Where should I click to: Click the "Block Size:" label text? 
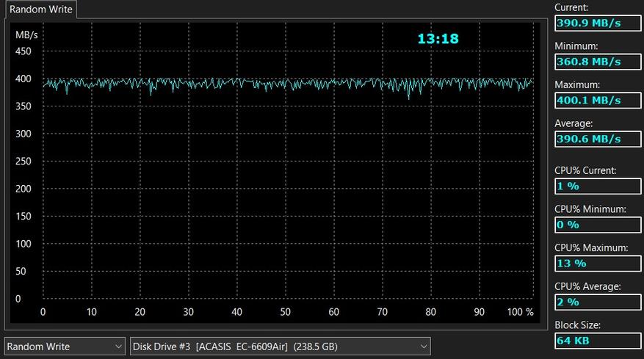click(x=577, y=324)
